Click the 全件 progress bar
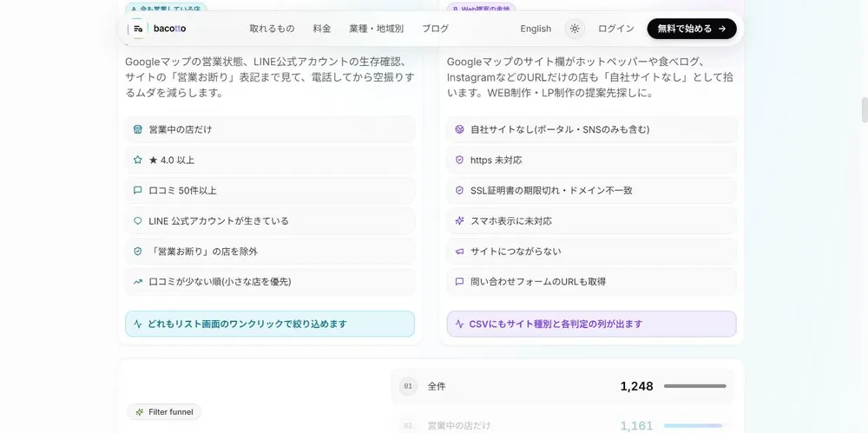This screenshot has width=868, height=433. coord(694,386)
